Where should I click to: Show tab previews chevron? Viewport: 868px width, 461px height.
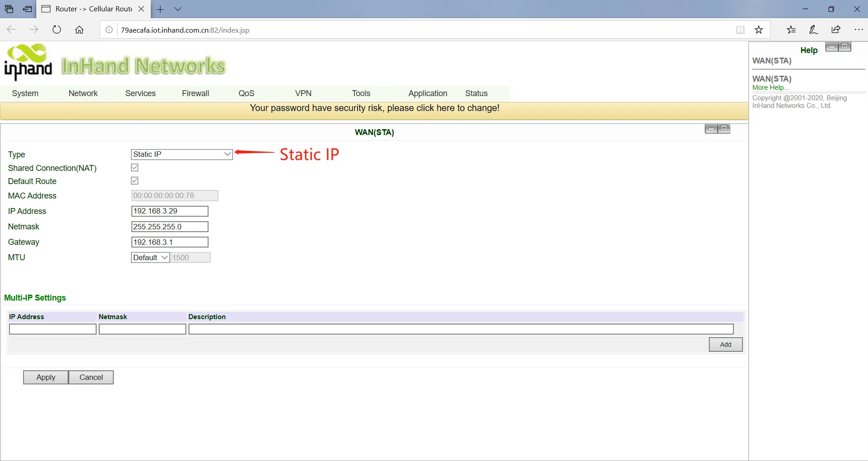pos(178,9)
